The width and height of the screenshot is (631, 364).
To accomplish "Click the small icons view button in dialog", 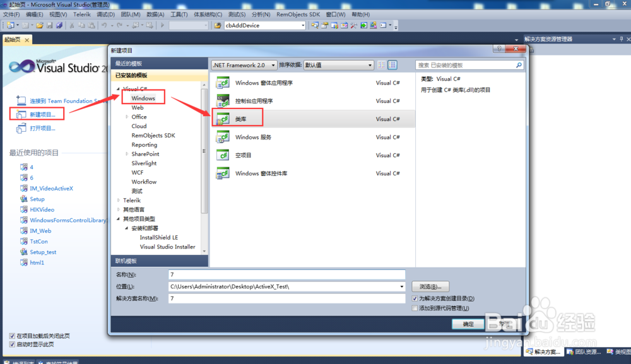I will [382, 65].
